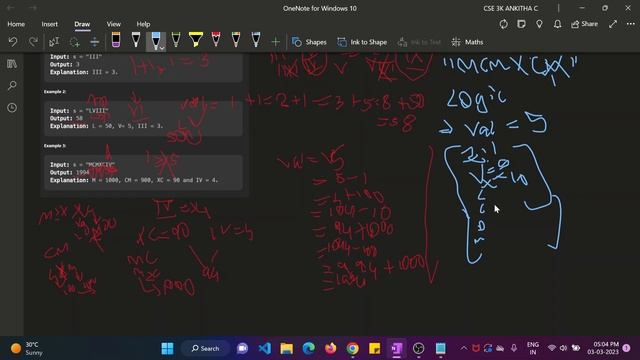640x360 pixels.
Task: Open the volume control
Action: point(563,348)
